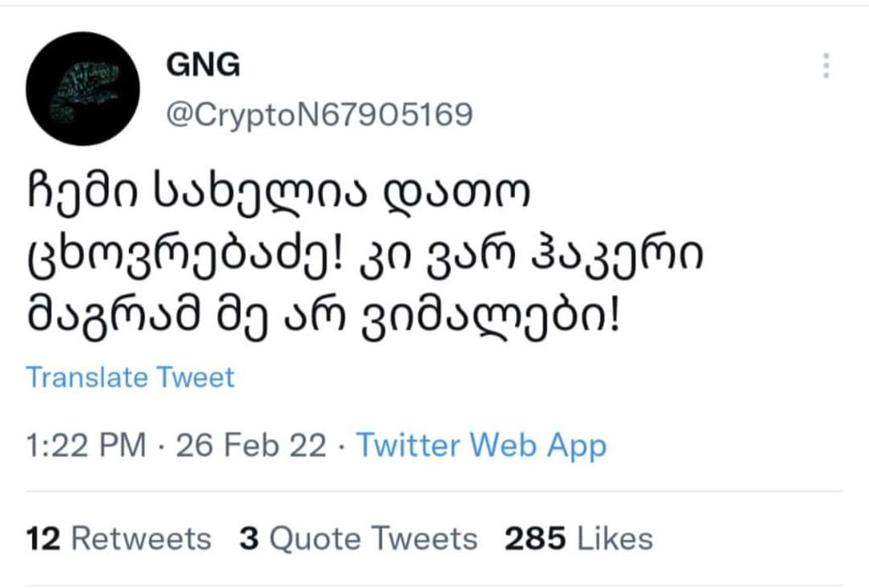Click Translate Tweet
The image size is (869, 588).
pos(130,378)
